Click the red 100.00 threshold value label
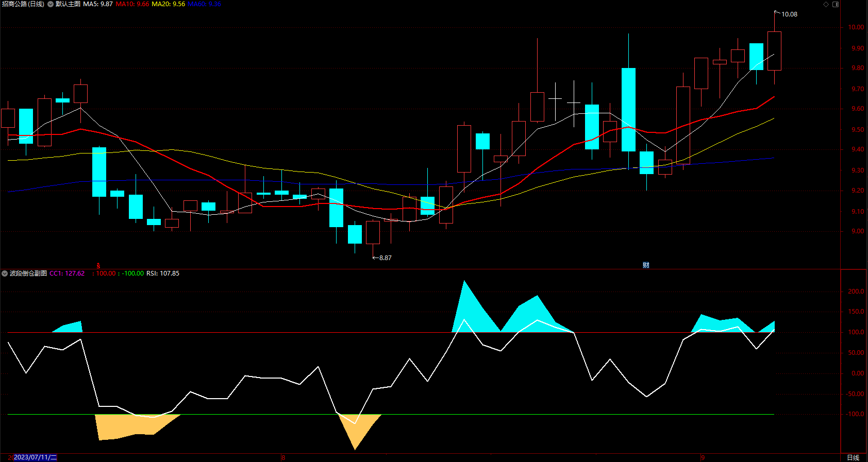Screen dimensions: 868x462 (x=106, y=273)
